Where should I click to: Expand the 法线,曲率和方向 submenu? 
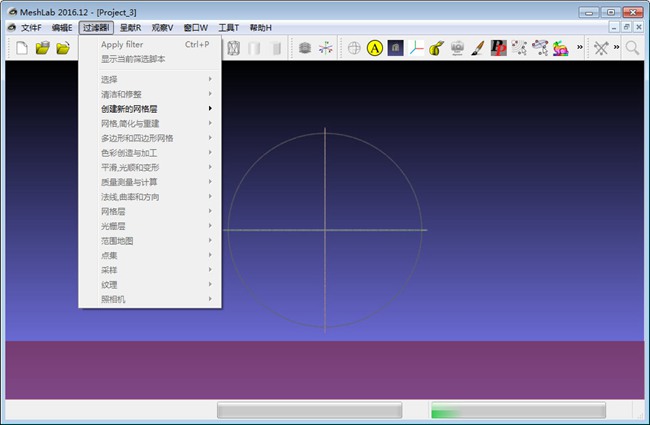(150, 197)
